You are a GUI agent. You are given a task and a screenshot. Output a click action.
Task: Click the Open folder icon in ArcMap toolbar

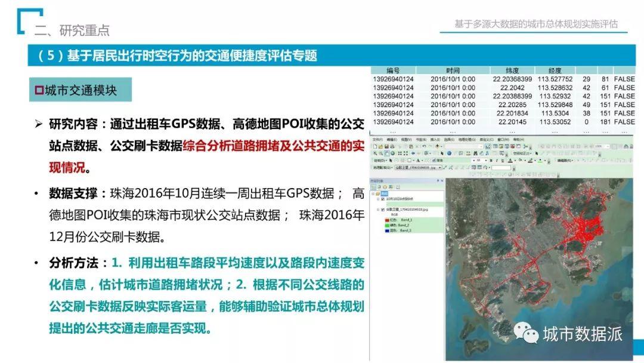coord(380,147)
